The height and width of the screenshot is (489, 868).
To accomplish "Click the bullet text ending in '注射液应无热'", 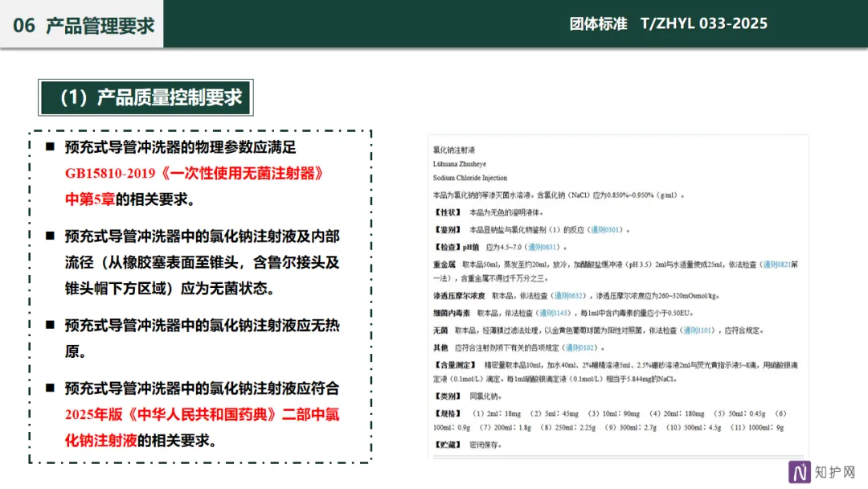I will click(202, 326).
